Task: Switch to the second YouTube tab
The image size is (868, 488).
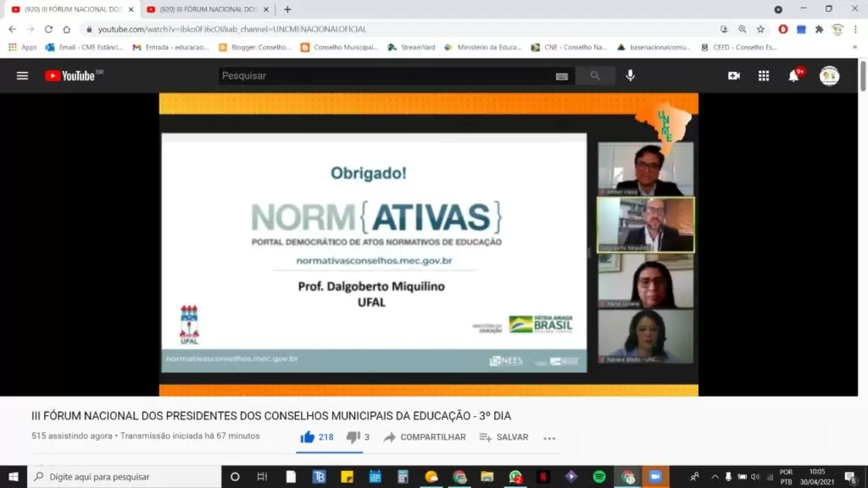Action: pos(202,9)
